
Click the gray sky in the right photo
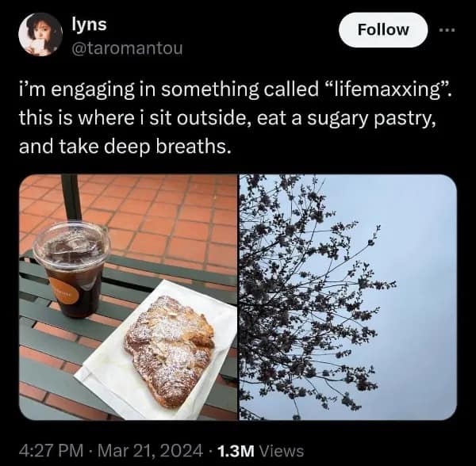click(413, 238)
